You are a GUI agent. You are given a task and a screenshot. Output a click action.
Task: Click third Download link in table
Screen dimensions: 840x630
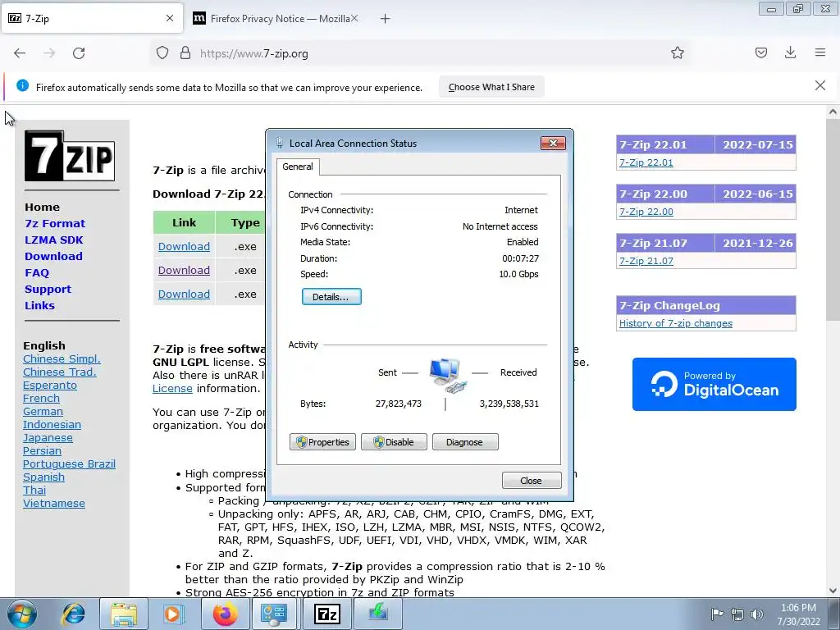[x=184, y=294]
